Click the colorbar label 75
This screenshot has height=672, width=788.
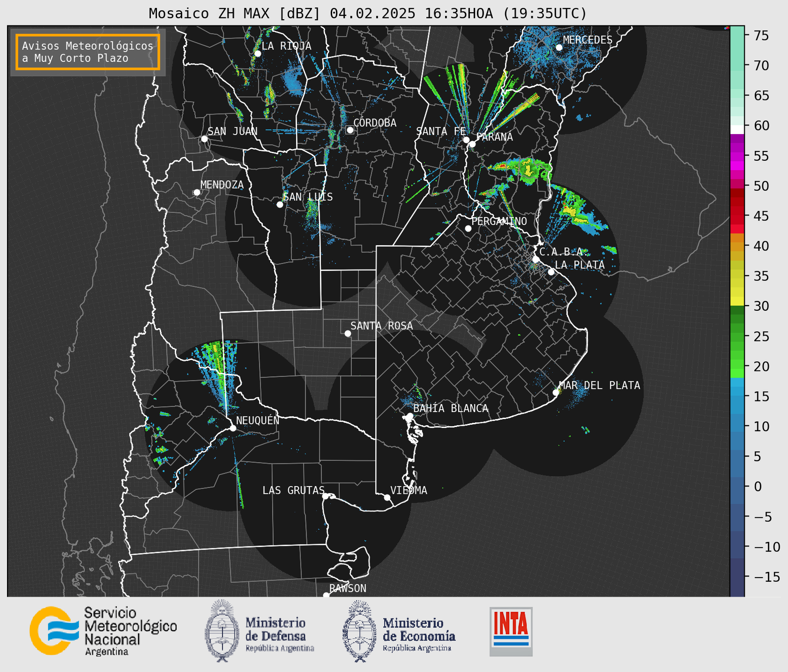761,36
